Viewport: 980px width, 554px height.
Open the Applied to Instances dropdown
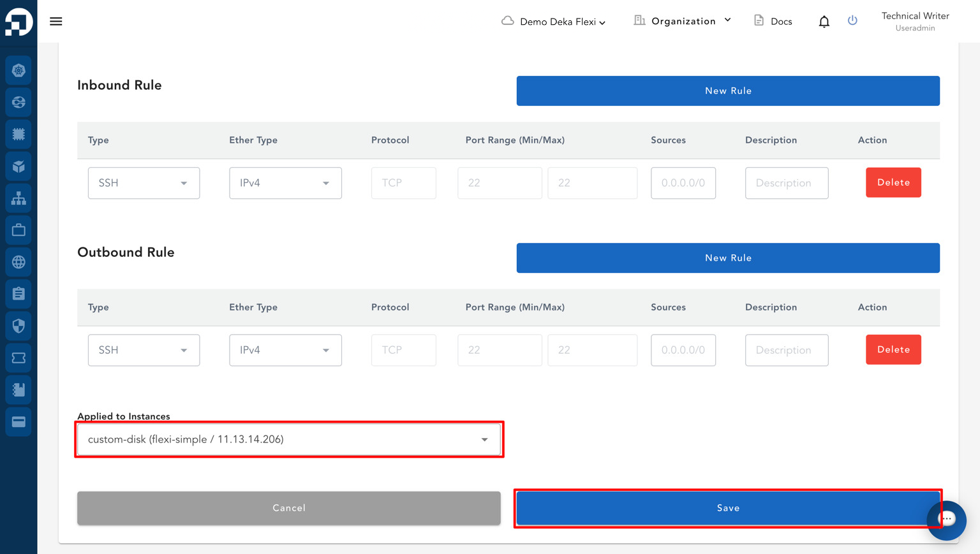click(289, 439)
